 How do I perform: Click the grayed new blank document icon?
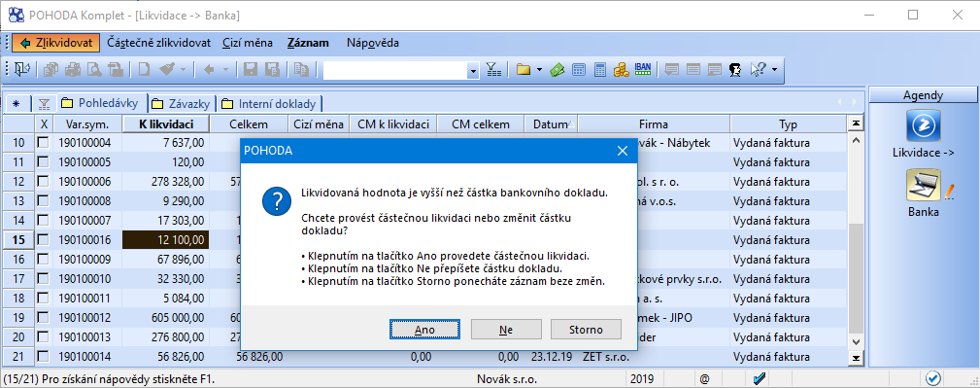click(145, 70)
